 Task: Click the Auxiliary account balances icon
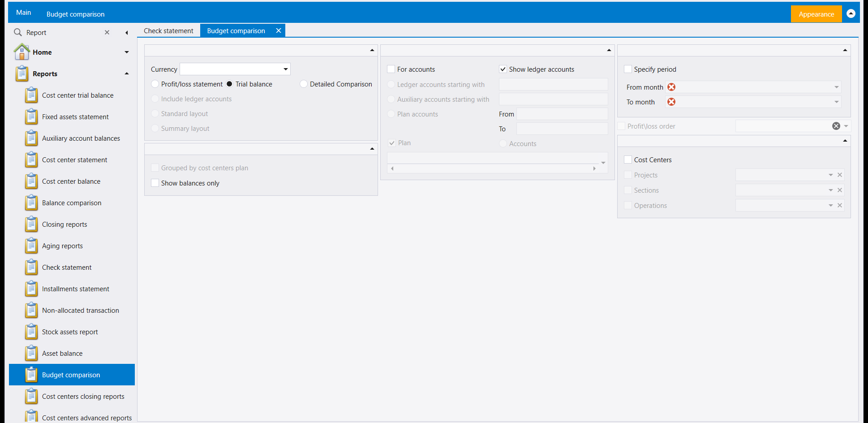pos(31,138)
